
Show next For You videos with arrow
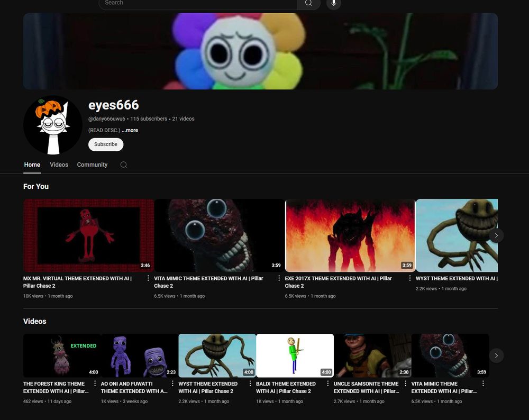click(x=496, y=235)
